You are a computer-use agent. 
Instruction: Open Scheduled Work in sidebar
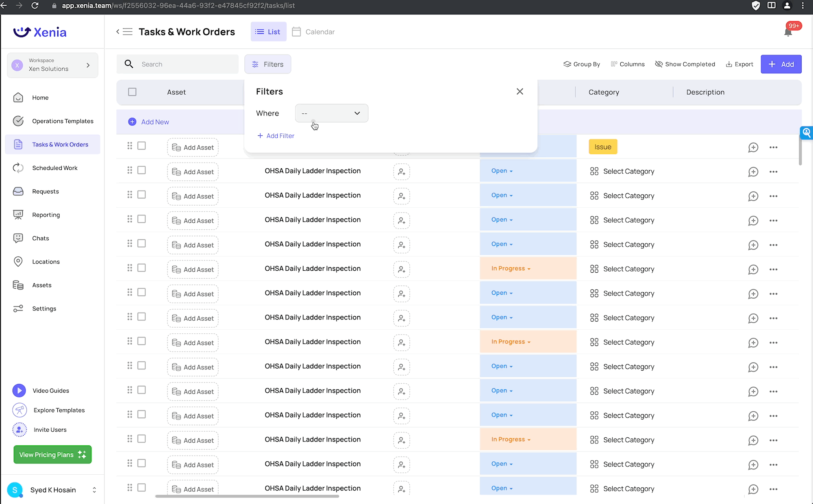pyautogui.click(x=52, y=168)
